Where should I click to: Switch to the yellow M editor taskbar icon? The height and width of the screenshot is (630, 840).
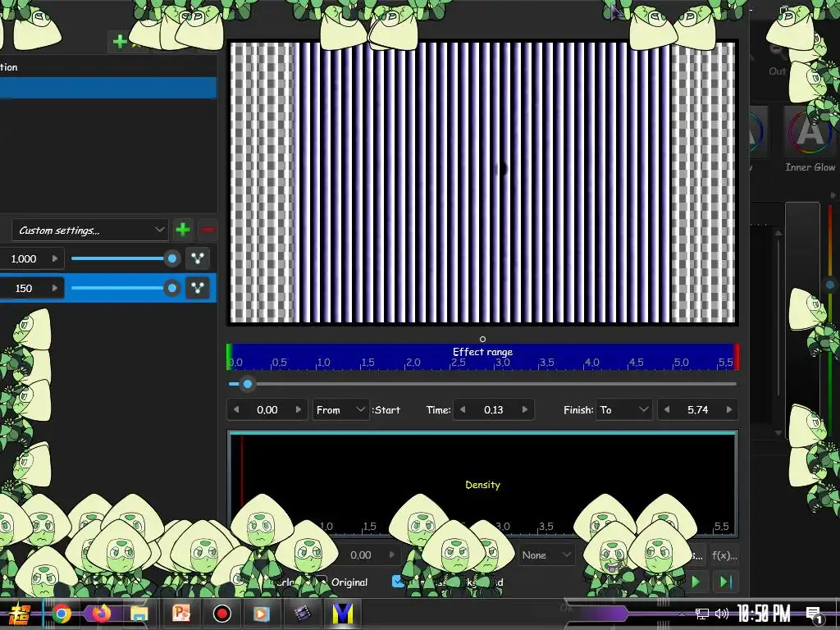pos(342,614)
